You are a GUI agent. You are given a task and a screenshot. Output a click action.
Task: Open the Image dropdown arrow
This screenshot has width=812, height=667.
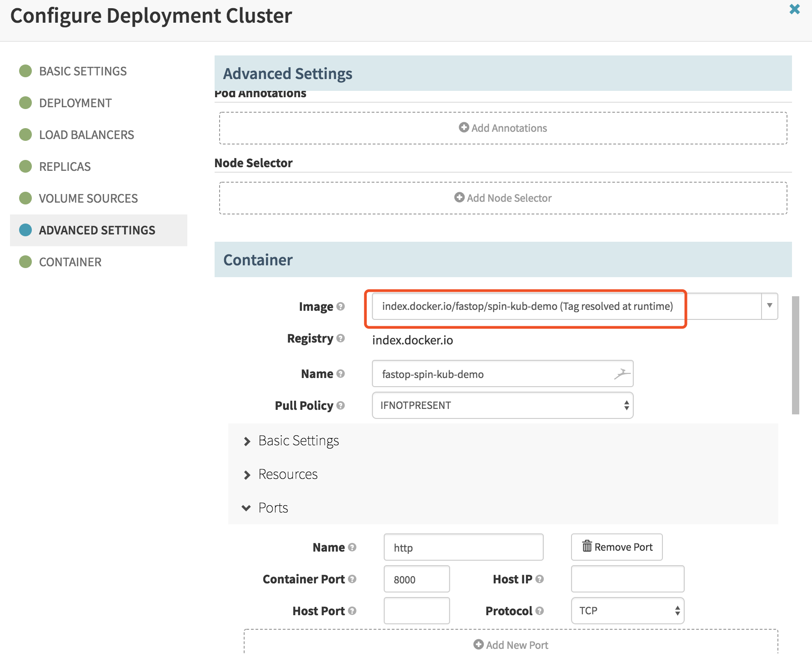pos(769,306)
